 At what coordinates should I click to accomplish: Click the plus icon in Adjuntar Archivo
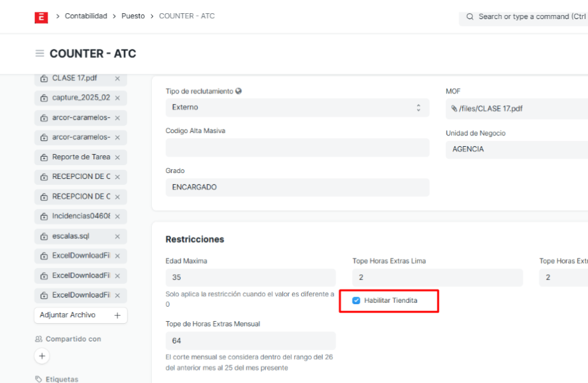tap(117, 315)
